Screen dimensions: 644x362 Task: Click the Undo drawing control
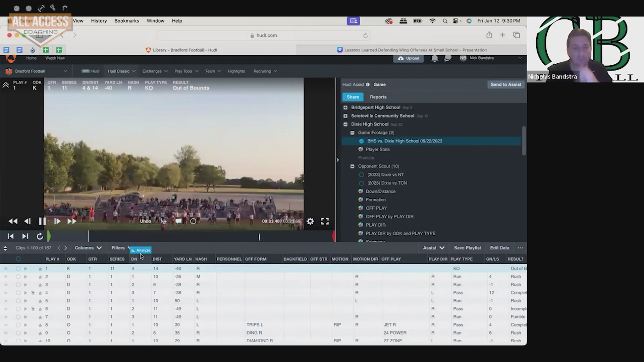pos(145,221)
